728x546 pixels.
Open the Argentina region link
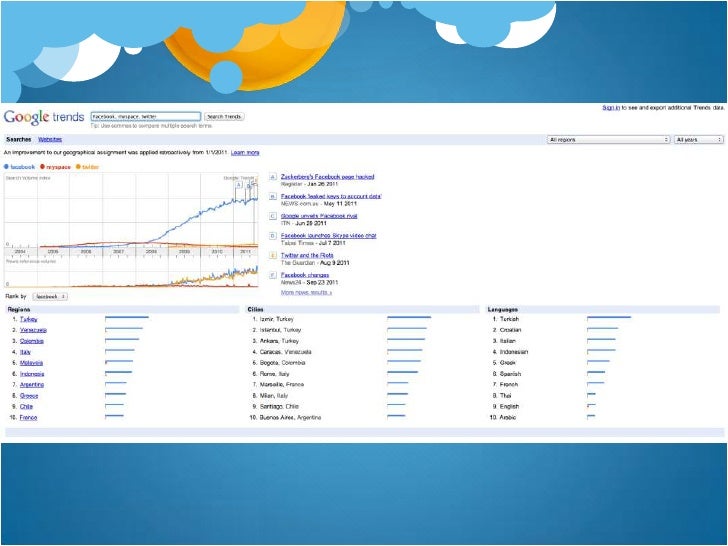coord(32,385)
